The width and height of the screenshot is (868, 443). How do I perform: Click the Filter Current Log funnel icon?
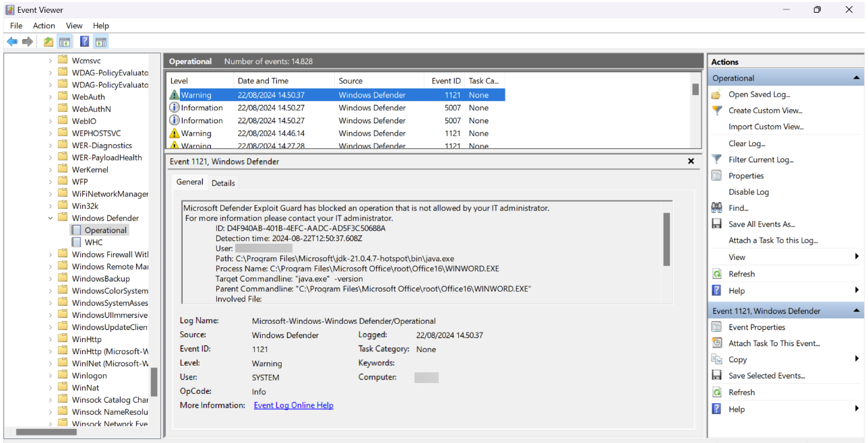tap(717, 160)
